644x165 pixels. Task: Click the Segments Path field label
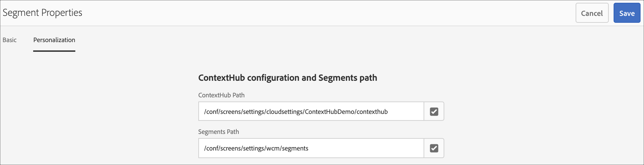(219, 132)
